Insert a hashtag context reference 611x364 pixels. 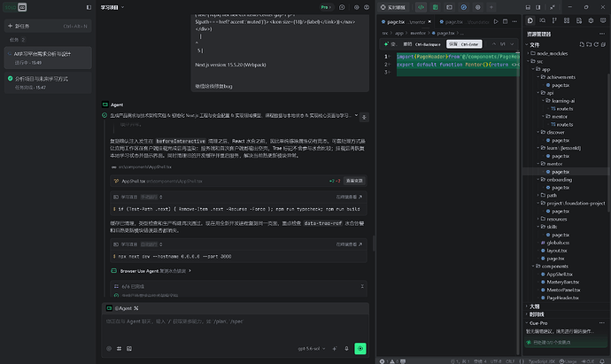point(119,348)
